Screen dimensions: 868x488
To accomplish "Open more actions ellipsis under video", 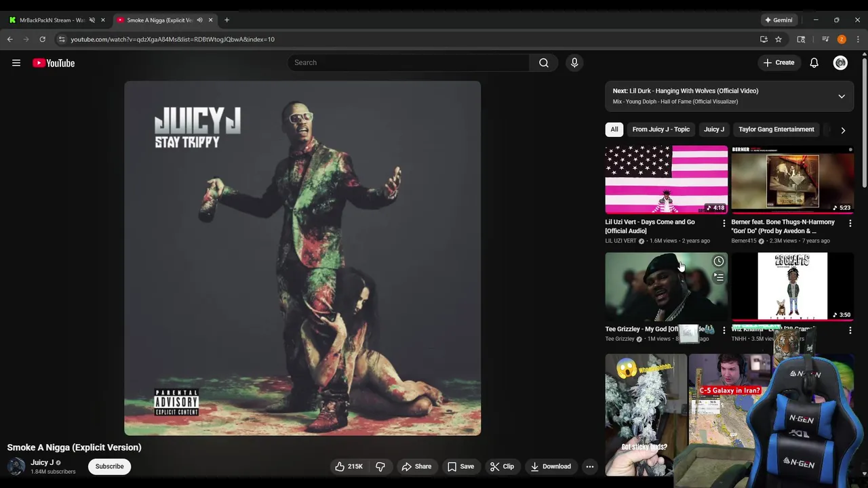I will click(x=590, y=466).
